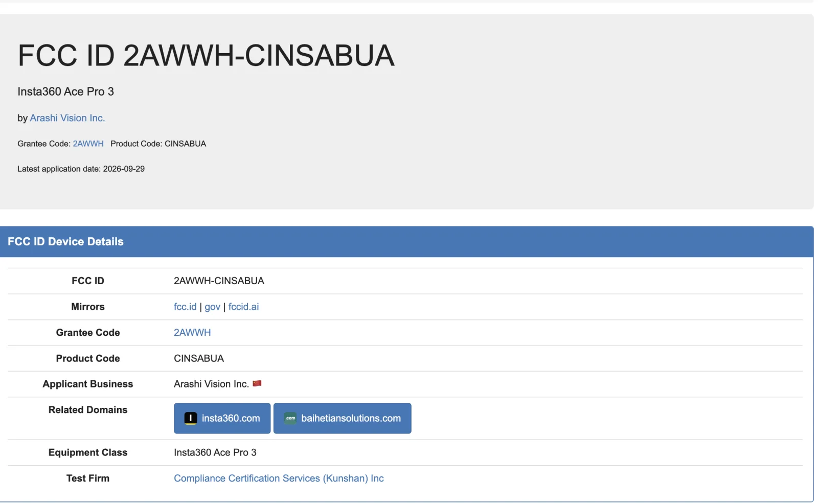Image resolution: width=818 pixels, height=504 pixels.
Task: Select 2AWWH-CINSABUA value in FCC ID row
Action: (219, 281)
